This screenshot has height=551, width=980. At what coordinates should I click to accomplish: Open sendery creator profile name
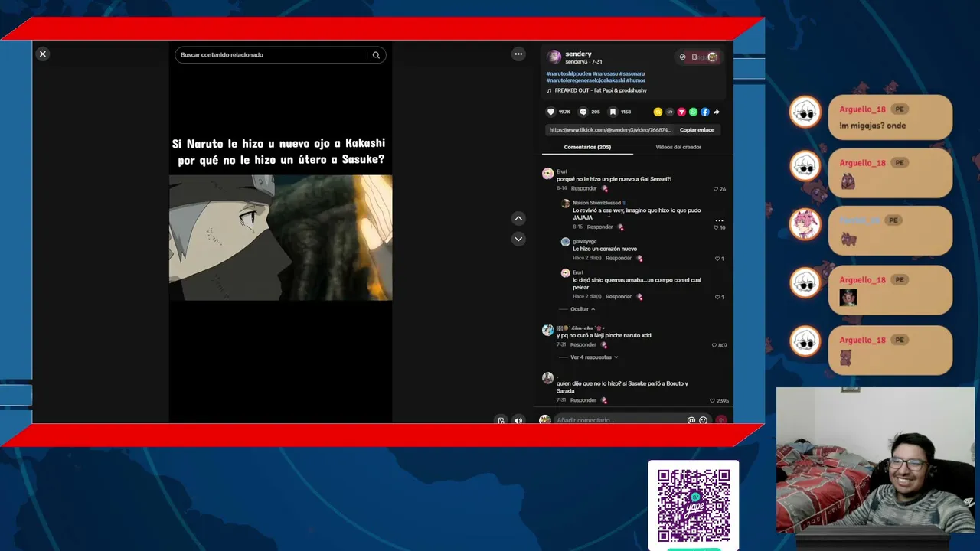pos(578,54)
